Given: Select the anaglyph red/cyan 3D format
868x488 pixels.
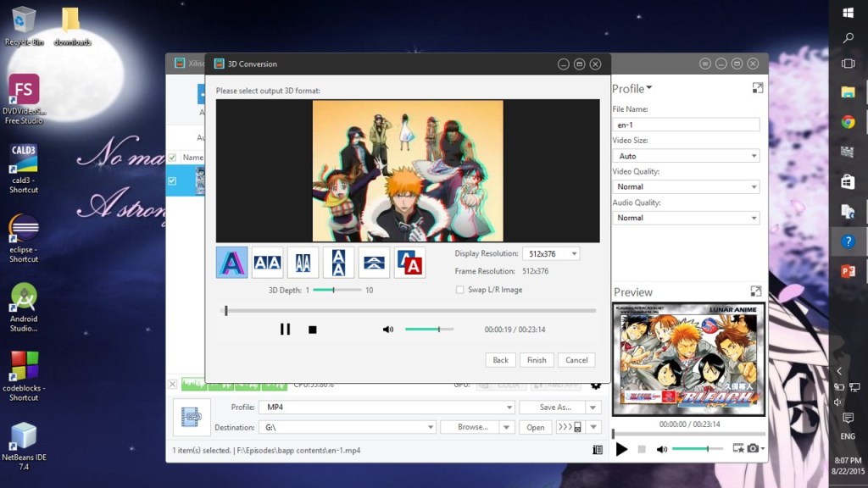Looking at the screenshot, I should [232, 263].
